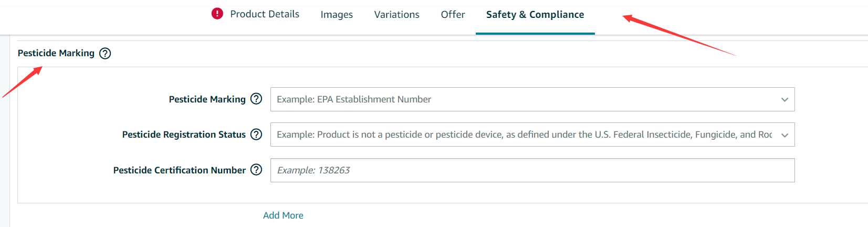Click the Pesticide Registration Status field label

point(184,135)
